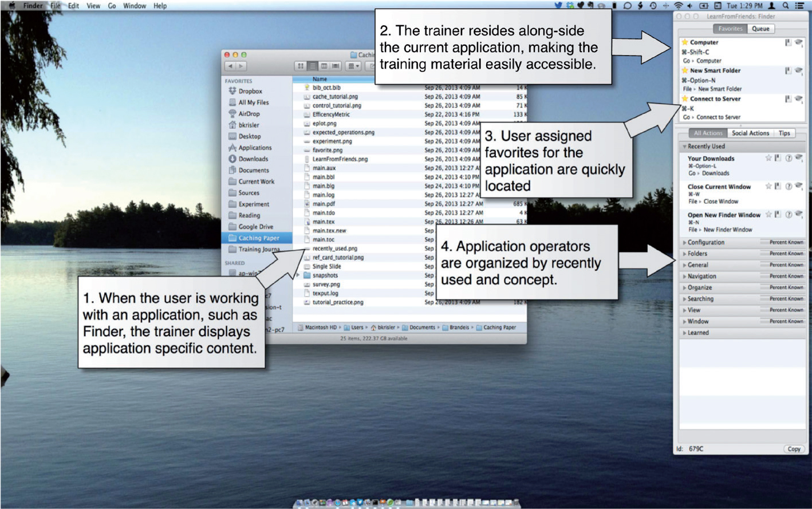Click the help question mark for Your Downloads
The height and width of the screenshot is (509, 812).
789,159
